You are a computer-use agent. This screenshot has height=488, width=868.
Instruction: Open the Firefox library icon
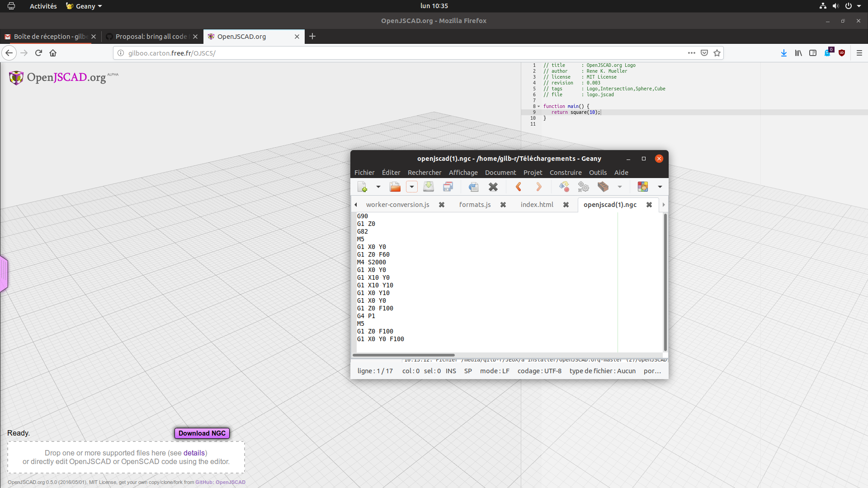click(x=798, y=53)
